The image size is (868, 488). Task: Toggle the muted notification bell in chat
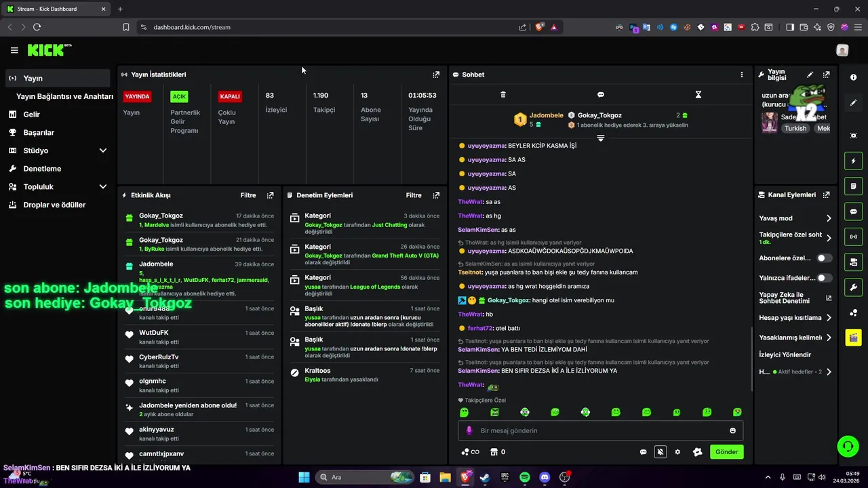[x=660, y=452]
